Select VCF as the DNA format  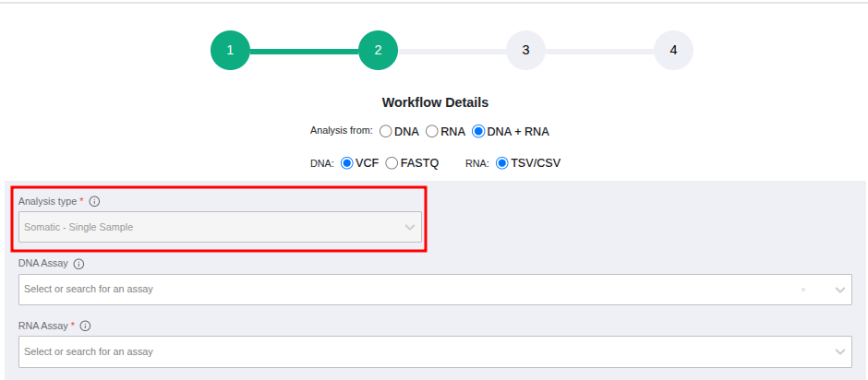pos(347,163)
